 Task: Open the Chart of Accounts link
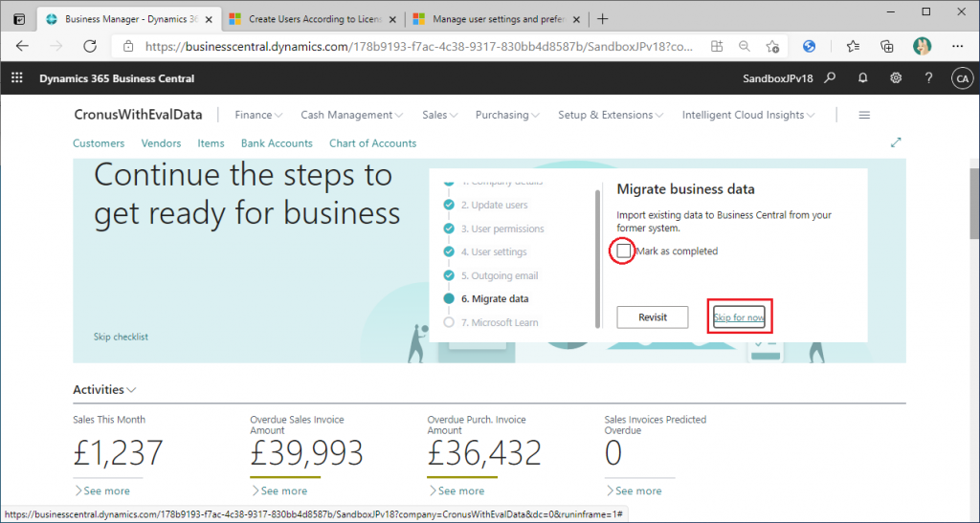point(372,142)
